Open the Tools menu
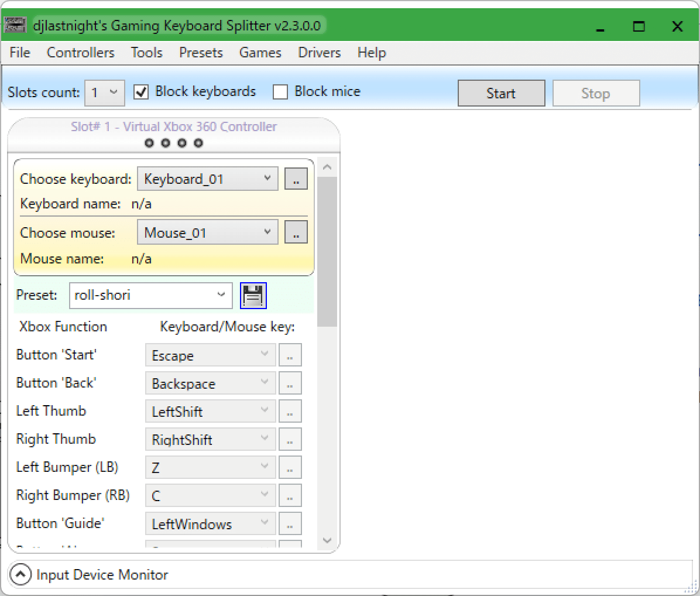The width and height of the screenshot is (700, 596). coord(146,53)
